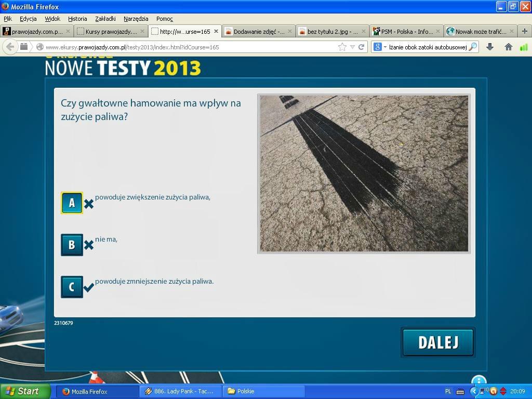Select answer C button
Viewport: 532px width, 399px height.
[x=72, y=287]
